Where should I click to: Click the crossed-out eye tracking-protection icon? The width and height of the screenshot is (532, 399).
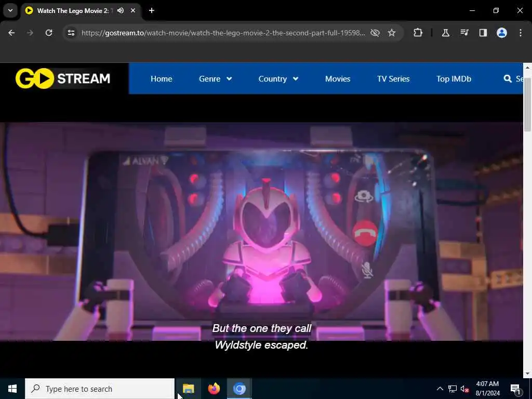click(x=375, y=33)
